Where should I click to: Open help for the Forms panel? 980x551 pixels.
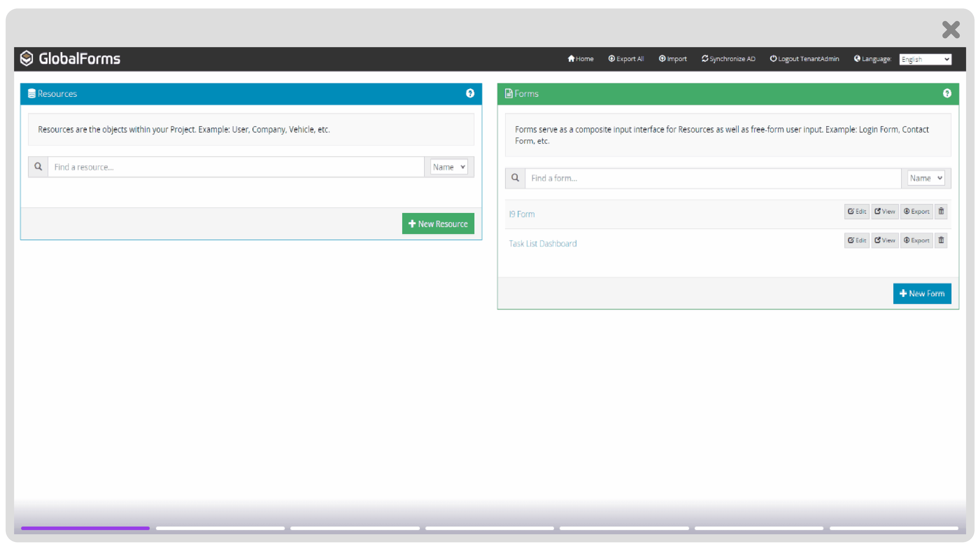point(947,93)
